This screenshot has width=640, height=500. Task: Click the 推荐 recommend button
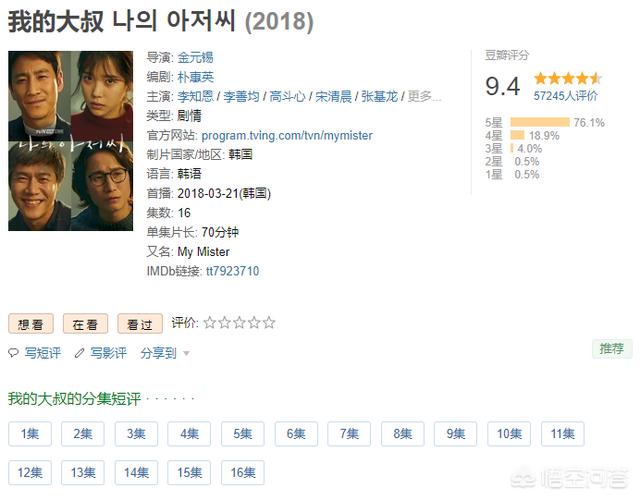610,348
